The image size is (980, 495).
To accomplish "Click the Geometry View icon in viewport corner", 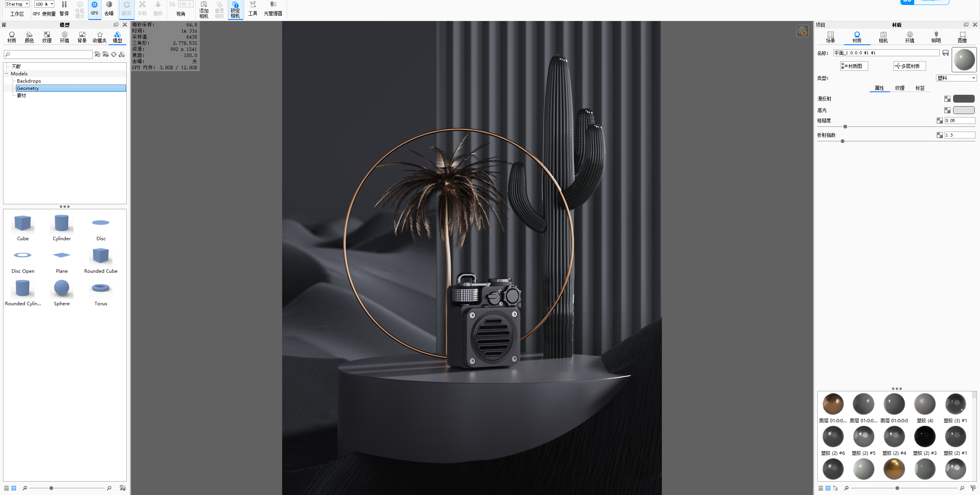I will pyautogui.click(x=802, y=31).
